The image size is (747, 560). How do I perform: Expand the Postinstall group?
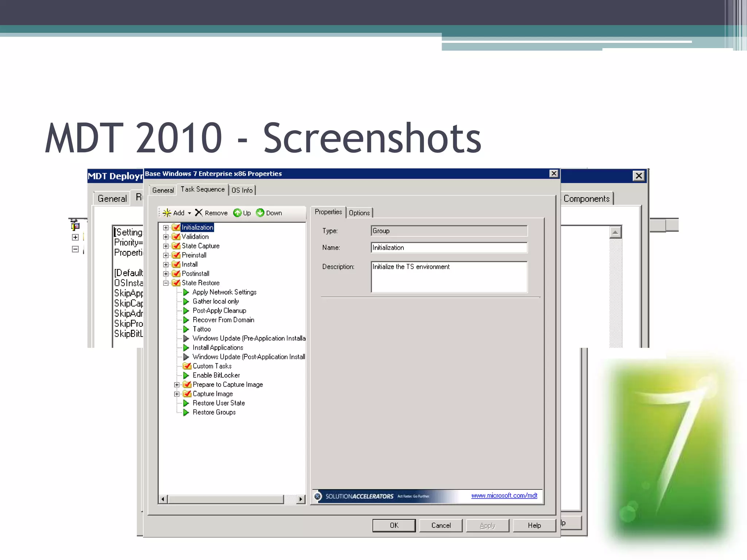[x=166, y=274]
